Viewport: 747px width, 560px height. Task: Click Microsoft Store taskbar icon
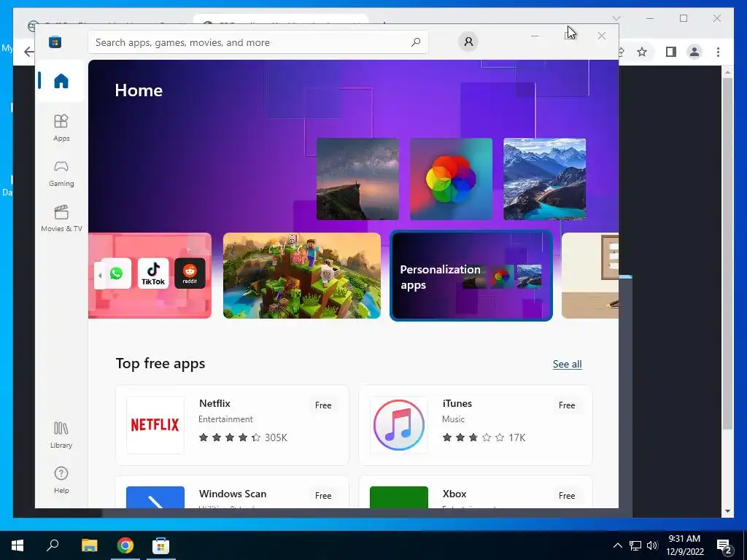[160, 545]
